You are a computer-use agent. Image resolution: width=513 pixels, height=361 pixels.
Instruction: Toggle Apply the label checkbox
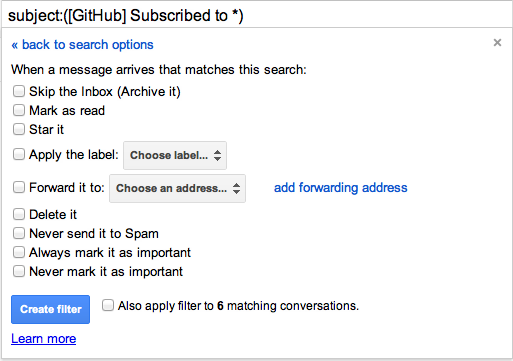[x=19, y=154]
